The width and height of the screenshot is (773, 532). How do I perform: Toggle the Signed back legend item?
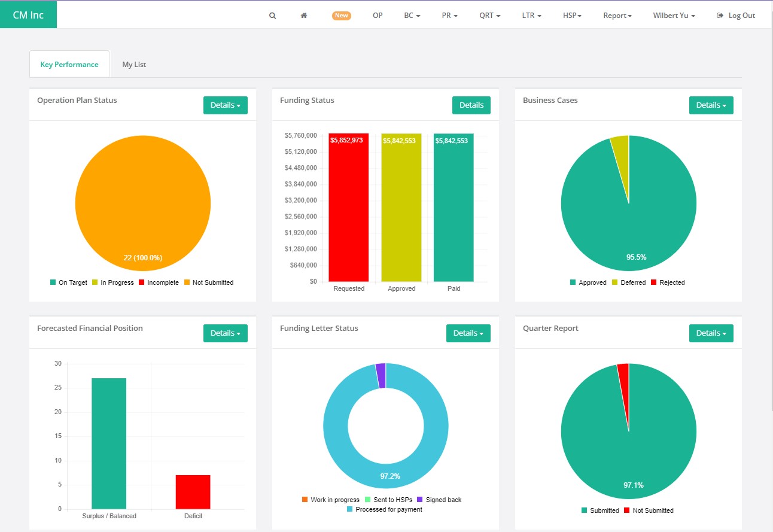(x=440, y=500)
